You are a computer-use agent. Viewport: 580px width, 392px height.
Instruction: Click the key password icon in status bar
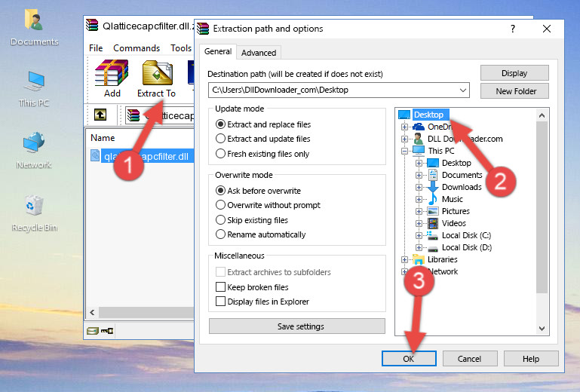coord(107,331)
